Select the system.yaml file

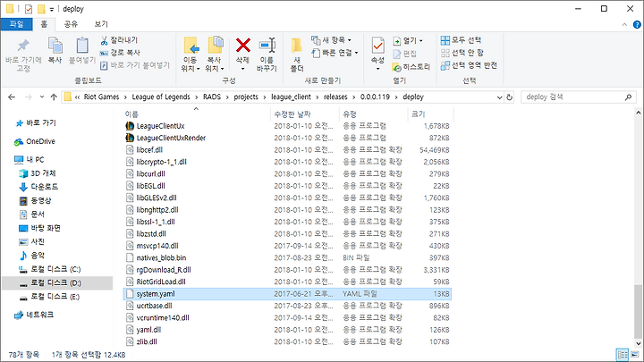(287, 294)
